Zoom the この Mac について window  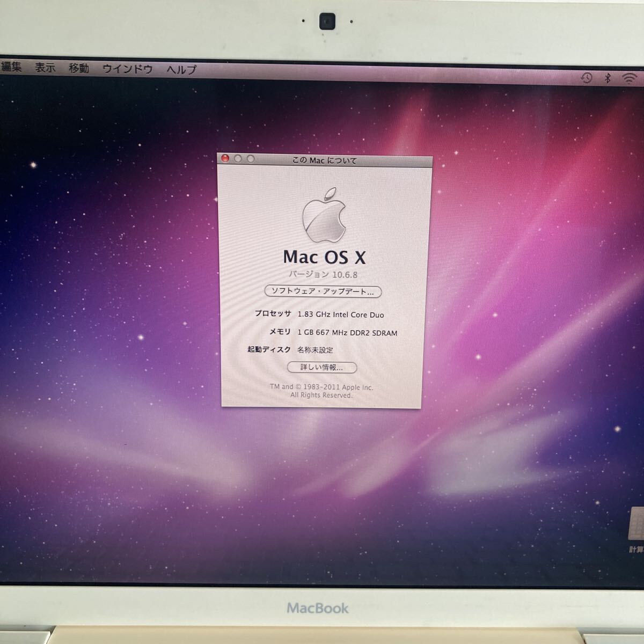[x=250, y=159]
